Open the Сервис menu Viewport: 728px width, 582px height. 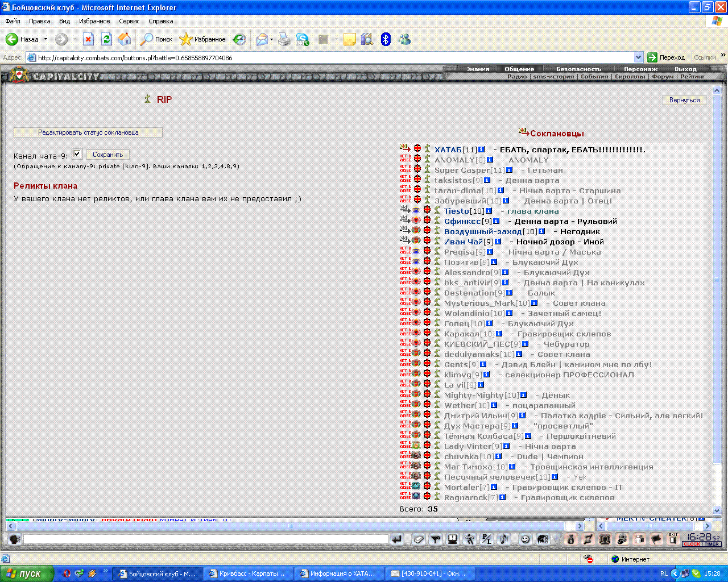129,21
